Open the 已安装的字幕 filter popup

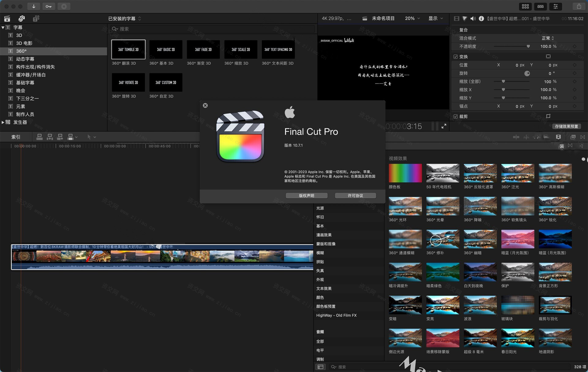point(125,19)
